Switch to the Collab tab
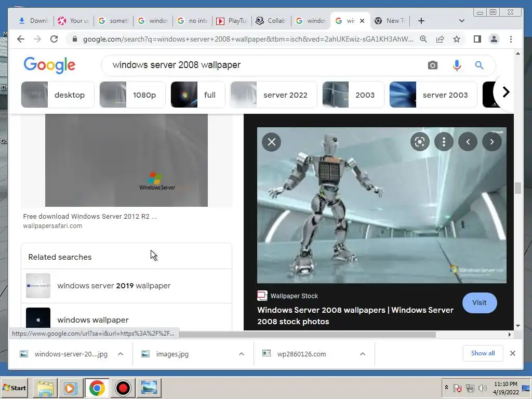This screenshot has height=399, width=532. click(x=271, y=21)
